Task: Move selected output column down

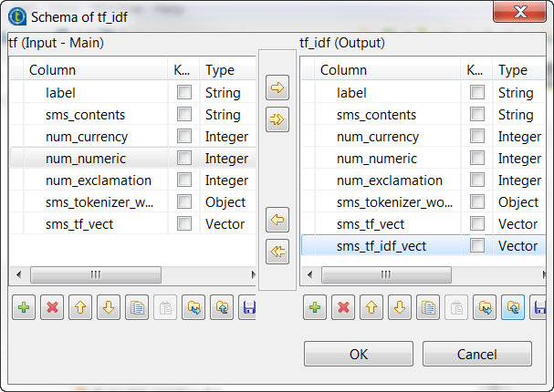Action: [399, 308]
